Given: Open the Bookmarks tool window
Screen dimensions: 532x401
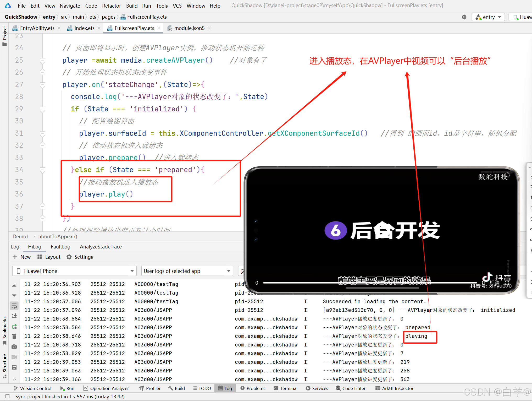Looking at the screenshot, I should click(x=4, y=331).
